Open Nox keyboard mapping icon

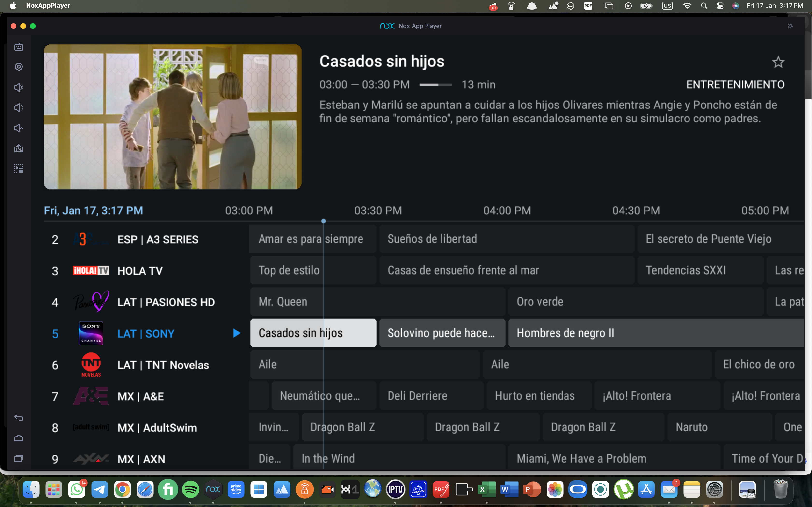(19, 47)
